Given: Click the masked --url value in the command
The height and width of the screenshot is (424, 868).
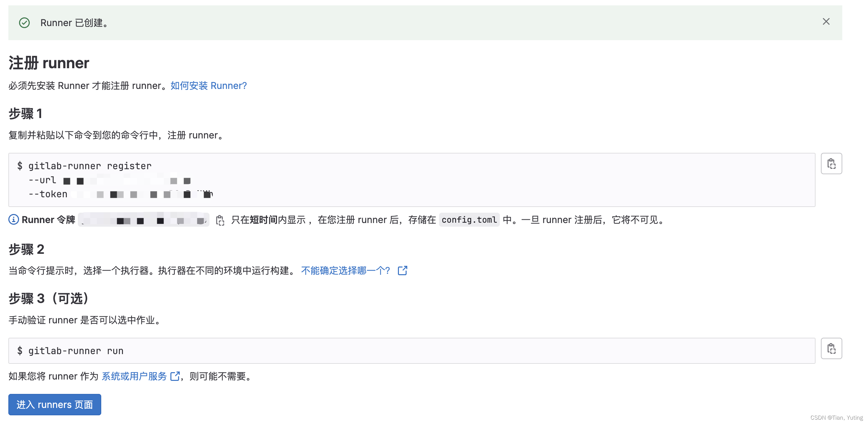Looking at the screenshot, I should click(x=128, y=180).
